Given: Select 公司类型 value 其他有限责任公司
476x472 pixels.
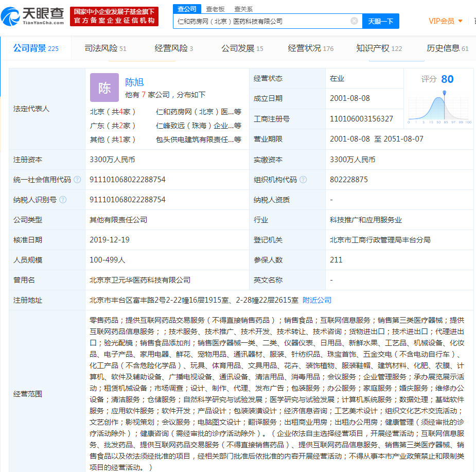Looking at the screenshot, I should click(118, 220).
